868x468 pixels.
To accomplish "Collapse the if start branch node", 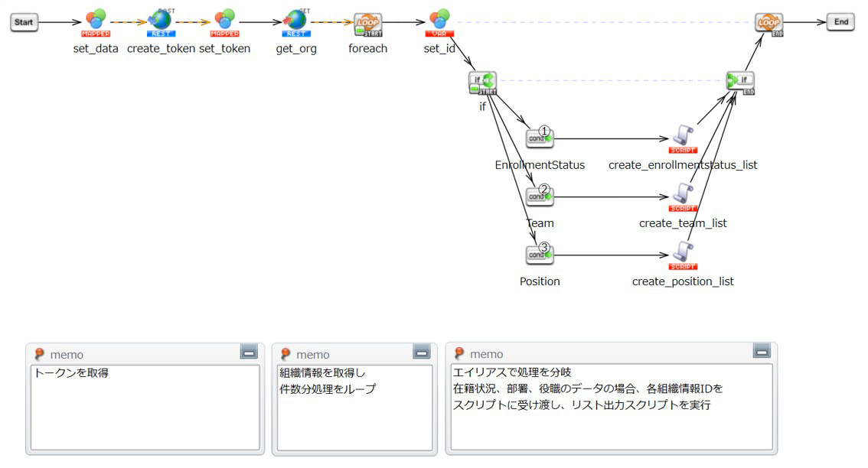I will pos(475,89).
